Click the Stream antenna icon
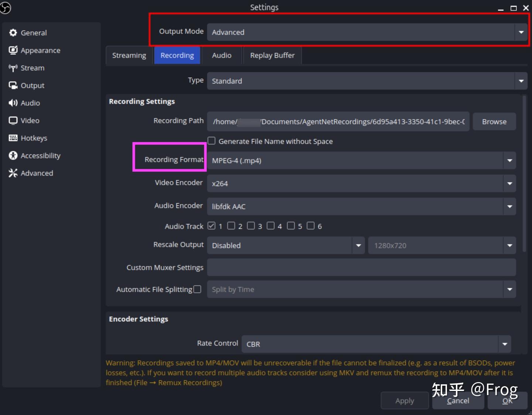 click(x=13, y=68)
